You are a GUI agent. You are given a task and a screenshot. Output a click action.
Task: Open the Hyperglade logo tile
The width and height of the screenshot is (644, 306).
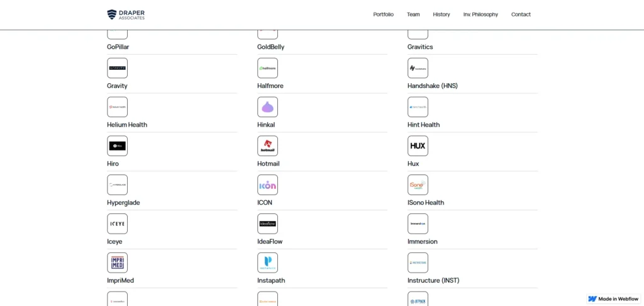coord(118,184)
